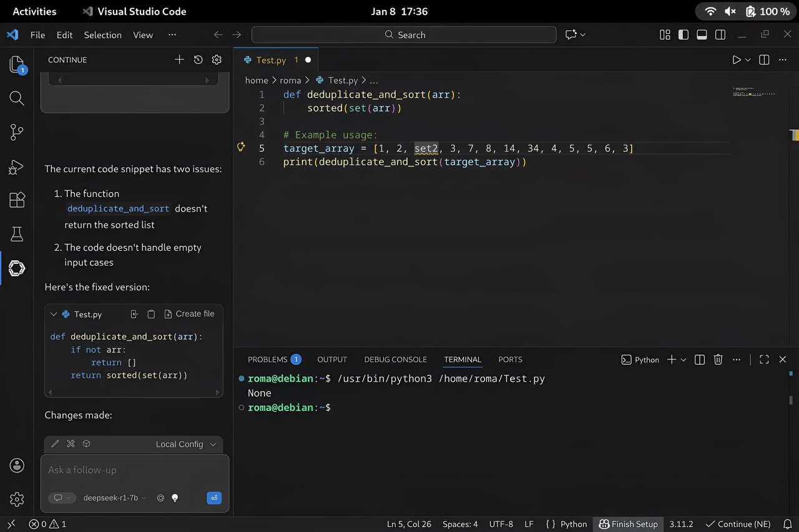The width and height of the screenshot is (799, 532).
Task: Click the pencil rules icon above chat input
Action: tap(55, 444)
